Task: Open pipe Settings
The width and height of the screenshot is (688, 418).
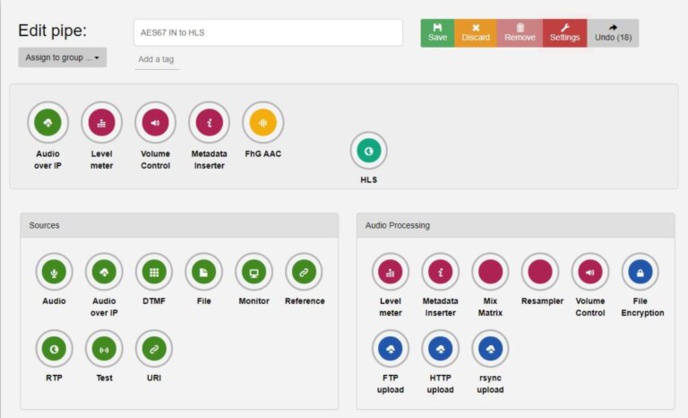Action: coord(564,32)
